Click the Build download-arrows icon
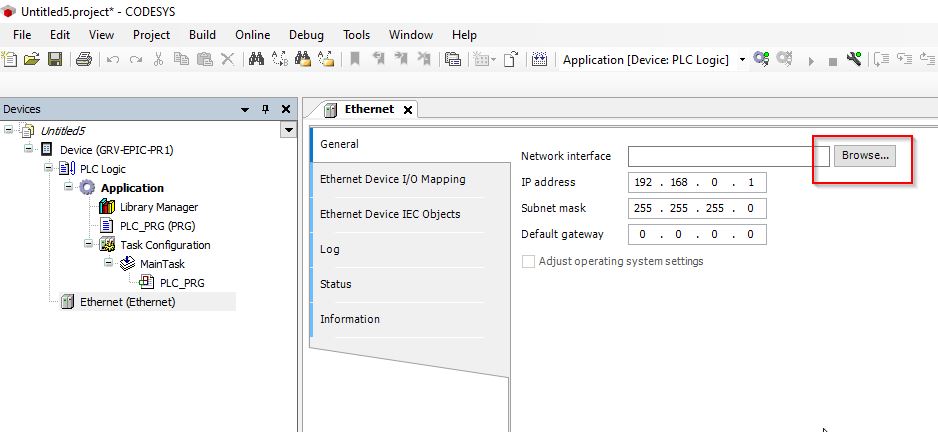This screenshot has height=432, width=938. click(x=540, y=59)
